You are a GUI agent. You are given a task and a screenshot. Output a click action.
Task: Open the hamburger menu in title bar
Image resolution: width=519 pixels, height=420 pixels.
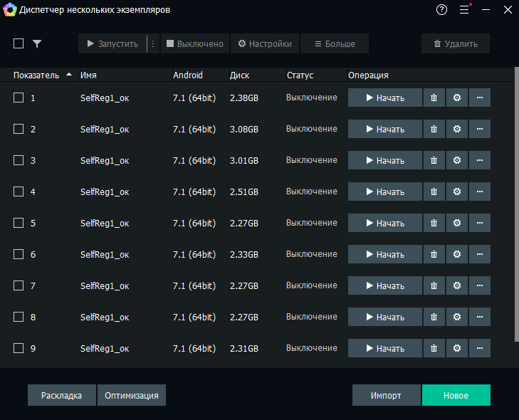point(464,10)
